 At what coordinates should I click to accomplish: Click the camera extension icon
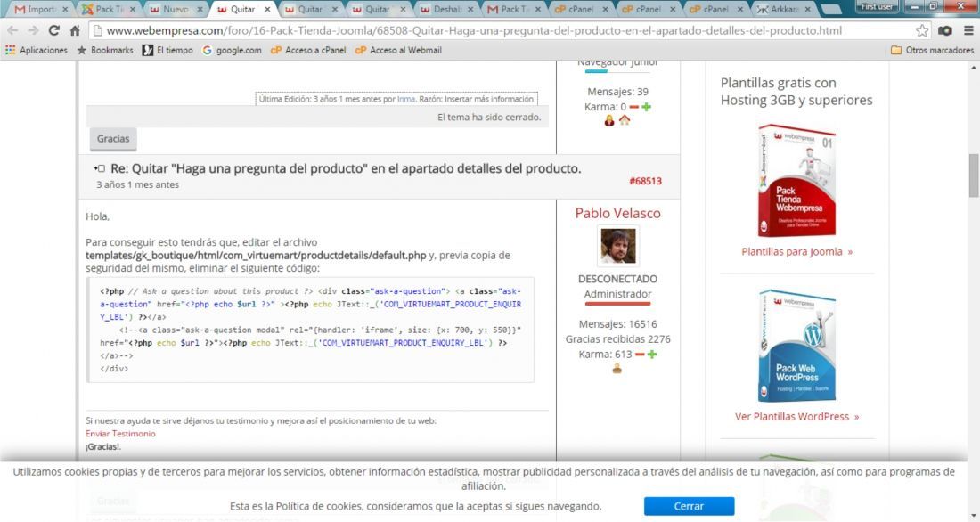pyautogui.click(x=945, y=30)
